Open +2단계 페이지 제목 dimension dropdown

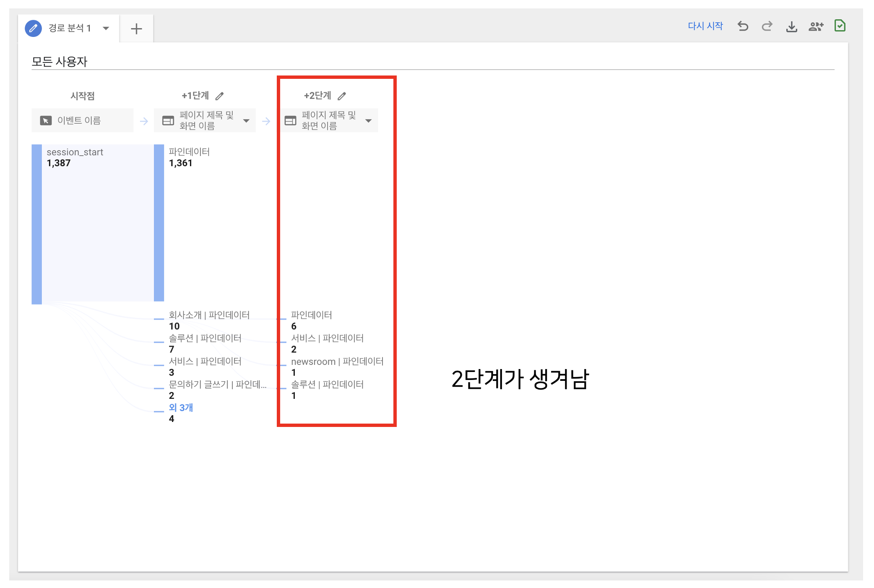(x=368, y=121)
